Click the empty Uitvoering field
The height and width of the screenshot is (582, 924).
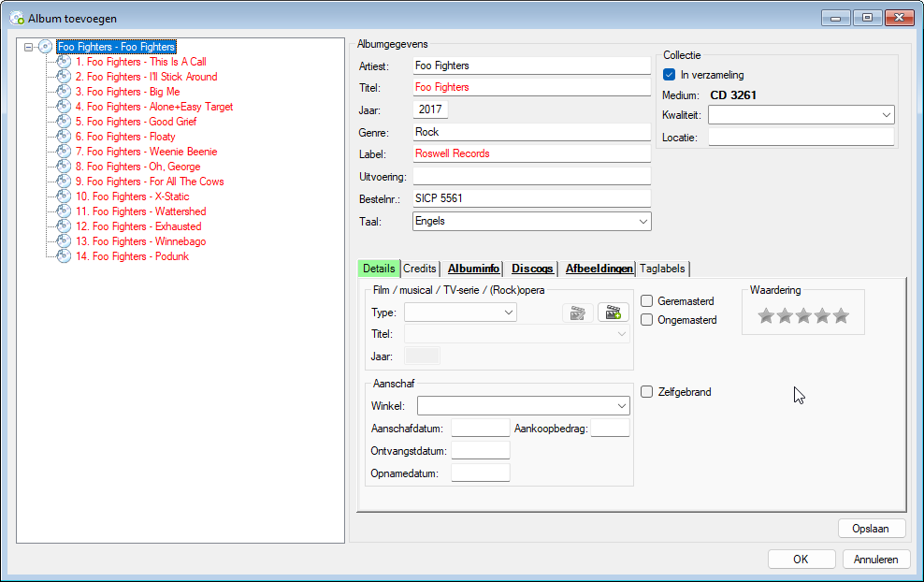[x=531, y=176]
